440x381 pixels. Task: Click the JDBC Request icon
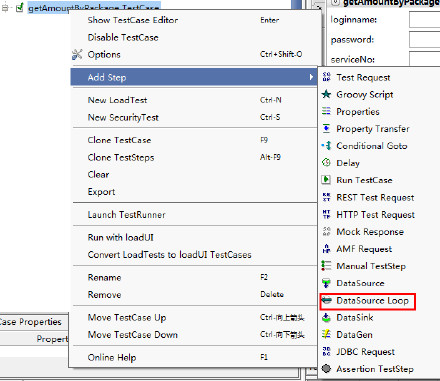[326, 352]
